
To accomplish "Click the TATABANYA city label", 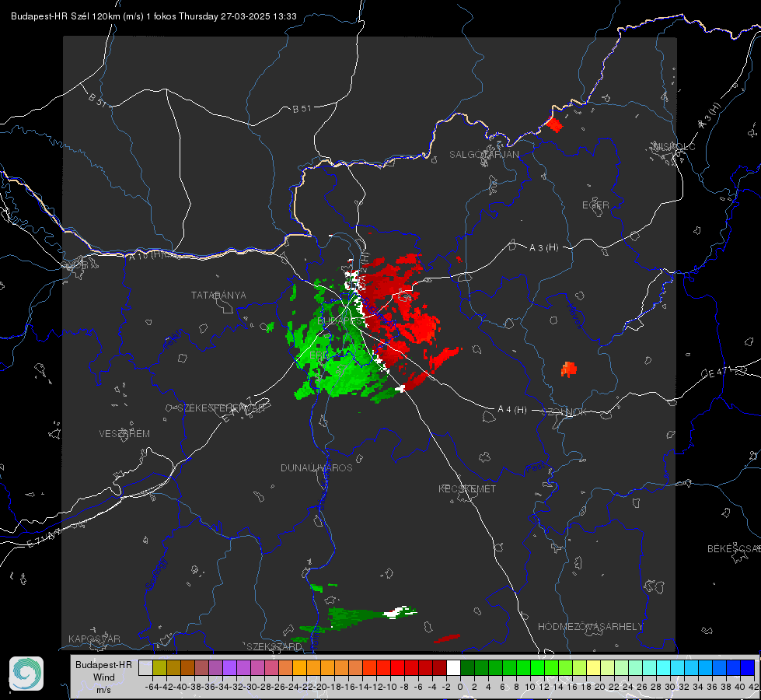I will coord(218,296).
